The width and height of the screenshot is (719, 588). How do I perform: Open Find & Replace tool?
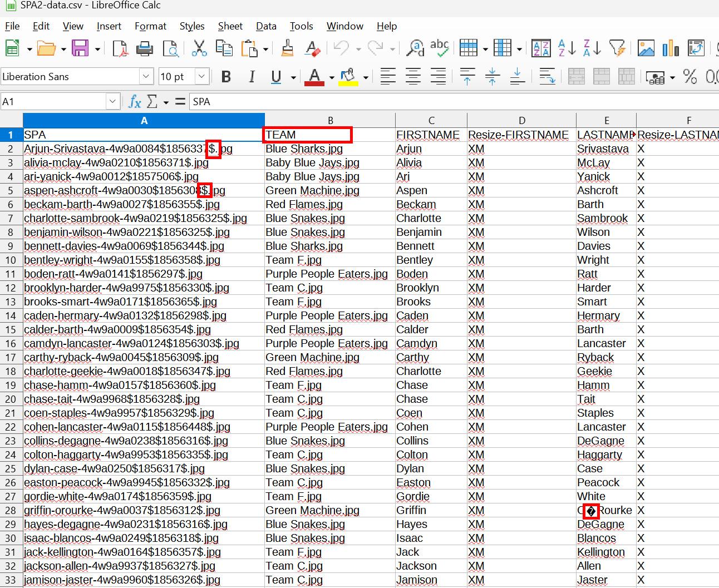(415, 49)
